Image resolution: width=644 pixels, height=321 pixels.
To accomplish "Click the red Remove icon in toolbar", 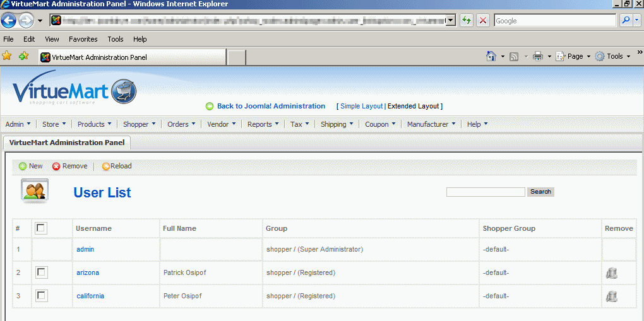I will click(x=56, y=166).
